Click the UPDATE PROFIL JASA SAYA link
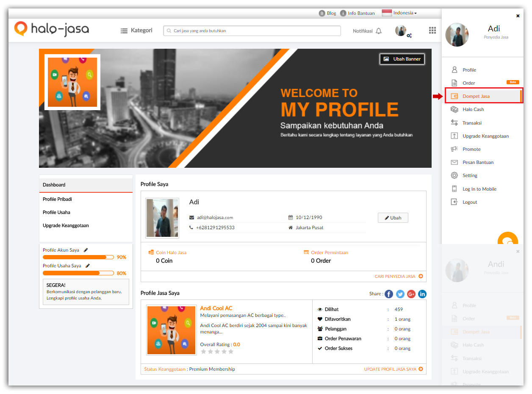The image size is (532, 394). [x=393, y=369]
